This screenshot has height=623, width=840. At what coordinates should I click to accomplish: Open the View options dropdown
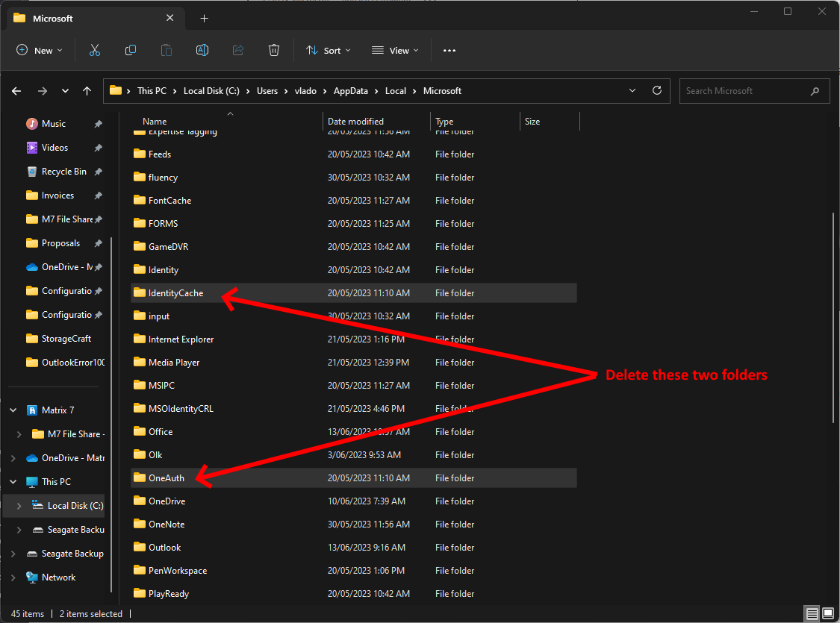[394, 50]
